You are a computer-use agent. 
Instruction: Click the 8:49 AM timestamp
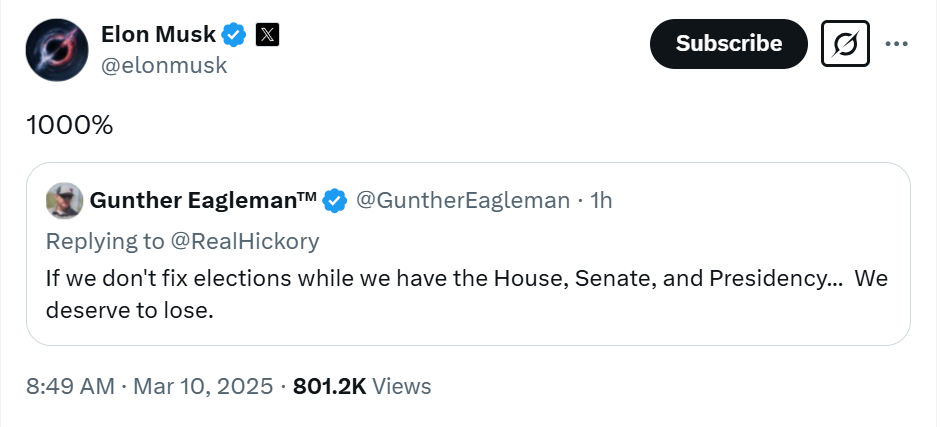pyautogui.click(x=70, y=386)
